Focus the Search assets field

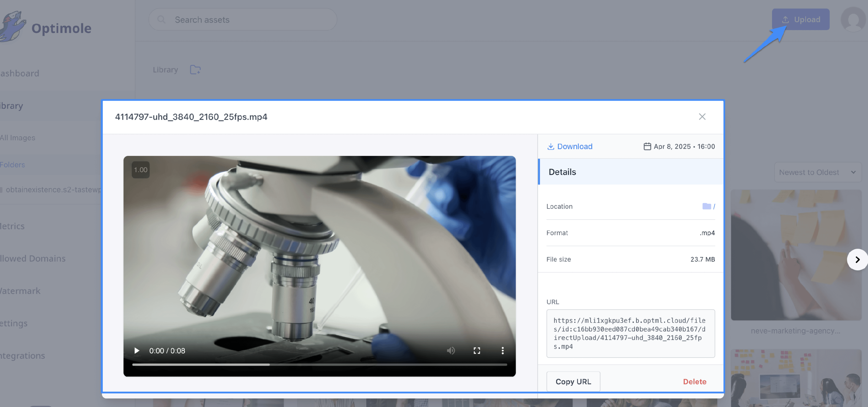[x=243, y=20]
